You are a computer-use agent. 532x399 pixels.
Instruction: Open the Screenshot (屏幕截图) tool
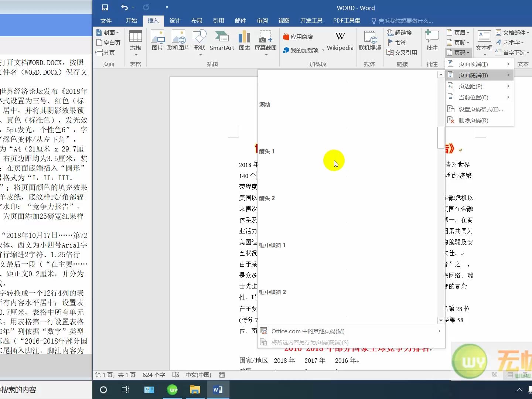[266, 42]
